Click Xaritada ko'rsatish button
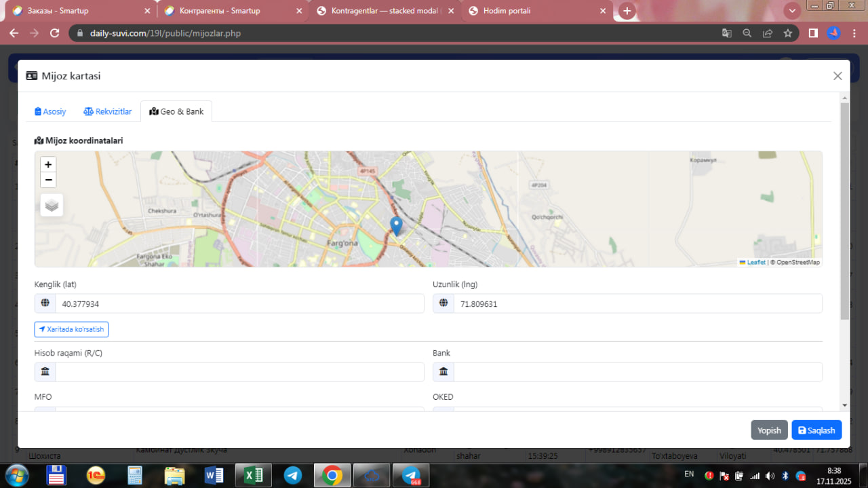 tap(71, 329)
